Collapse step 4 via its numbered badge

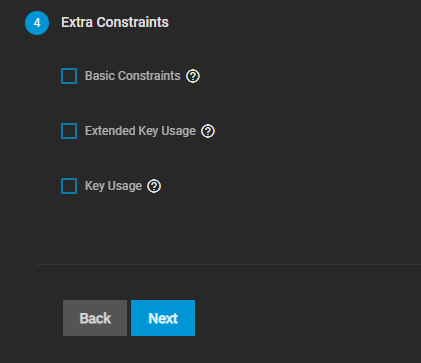click(x=37, y=23)
